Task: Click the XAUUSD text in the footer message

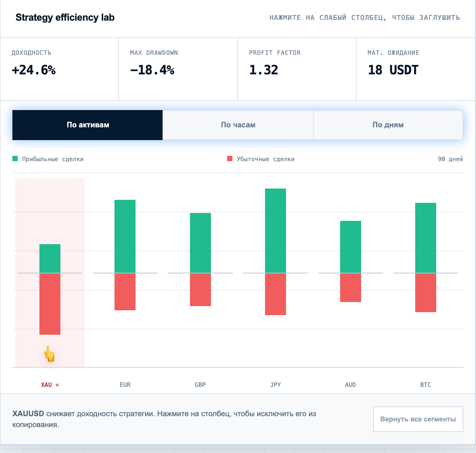Action: pyautogui.click(x=28, y=414)
